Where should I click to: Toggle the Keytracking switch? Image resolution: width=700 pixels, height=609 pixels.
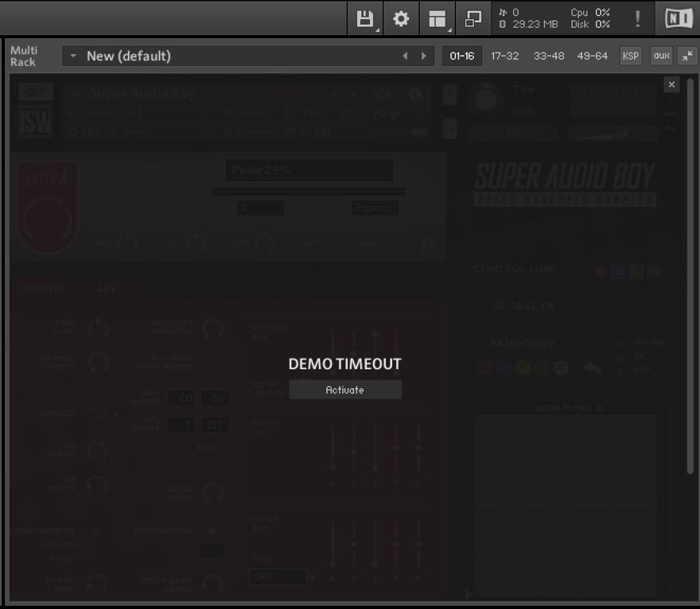(212, 530)
